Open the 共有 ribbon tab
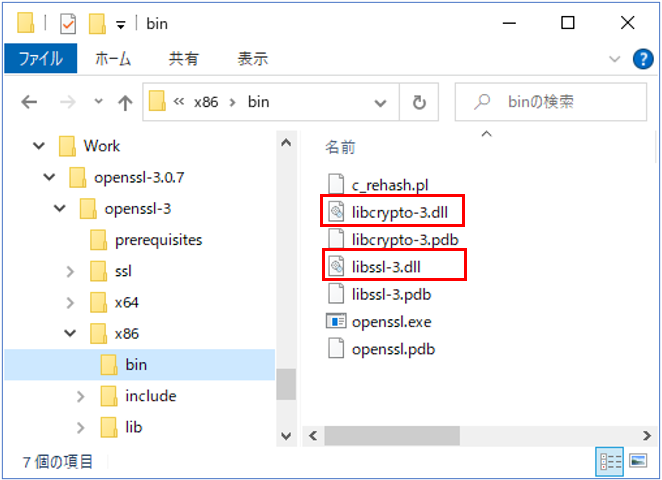The height and width of the screenshot is (480, 662). coord(183,59)
